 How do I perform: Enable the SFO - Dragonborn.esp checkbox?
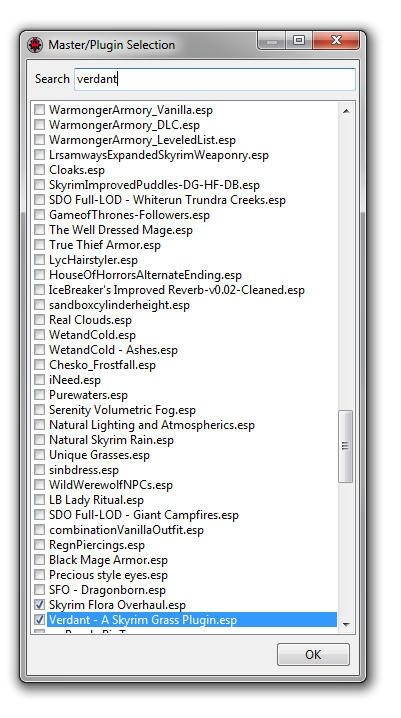pos(40,589)
